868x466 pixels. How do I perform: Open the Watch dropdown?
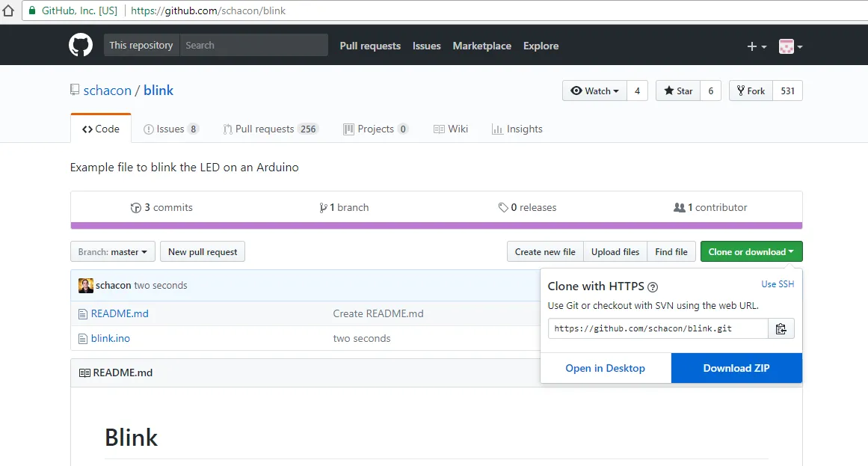tap(594, 91)
